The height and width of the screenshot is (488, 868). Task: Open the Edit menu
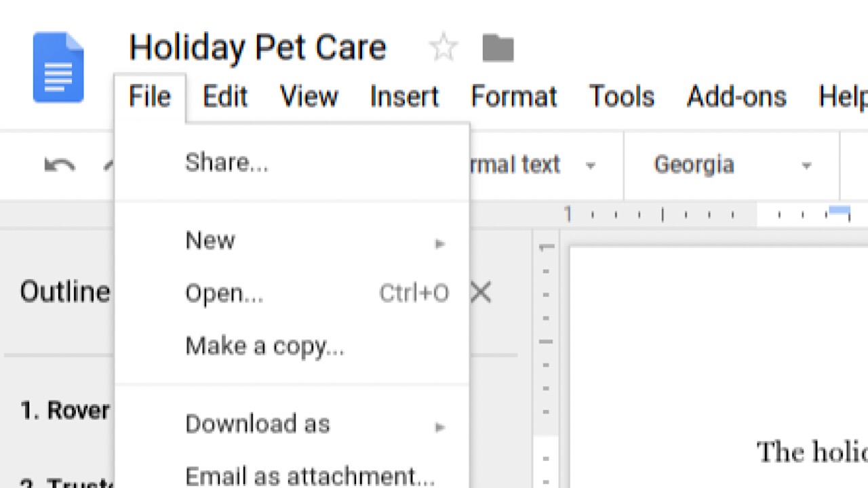(225, 97)
